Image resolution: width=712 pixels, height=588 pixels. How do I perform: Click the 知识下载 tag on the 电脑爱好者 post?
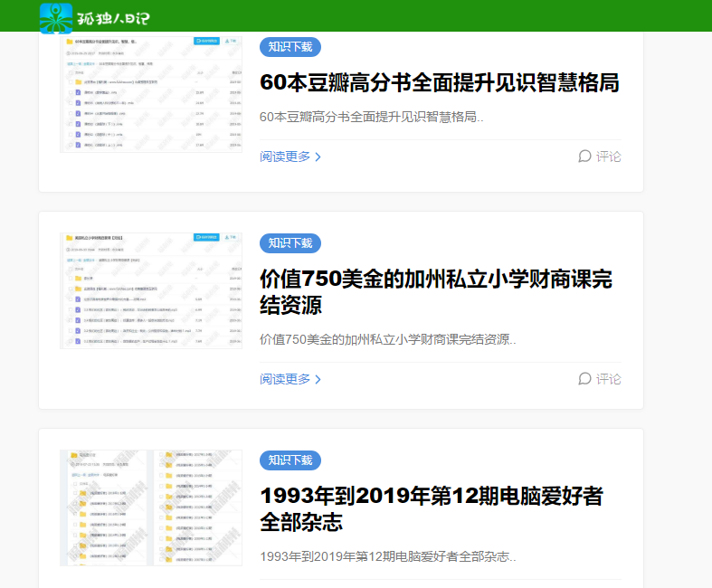290,460
